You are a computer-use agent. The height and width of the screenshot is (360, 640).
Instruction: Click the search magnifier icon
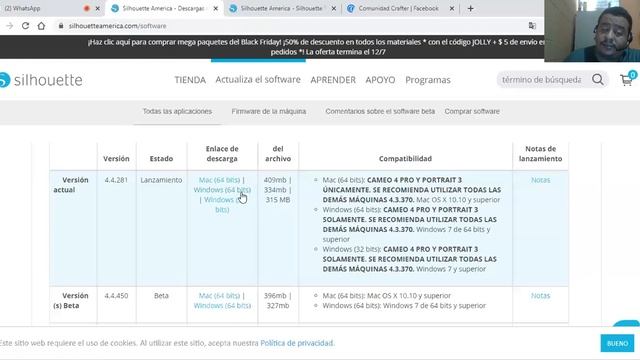tap(598, 79)
